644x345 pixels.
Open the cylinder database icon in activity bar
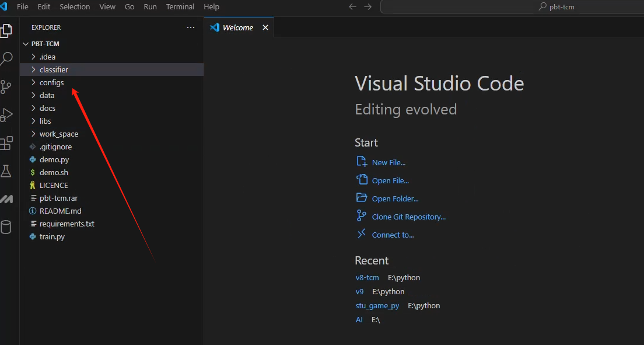coord(6,227)
